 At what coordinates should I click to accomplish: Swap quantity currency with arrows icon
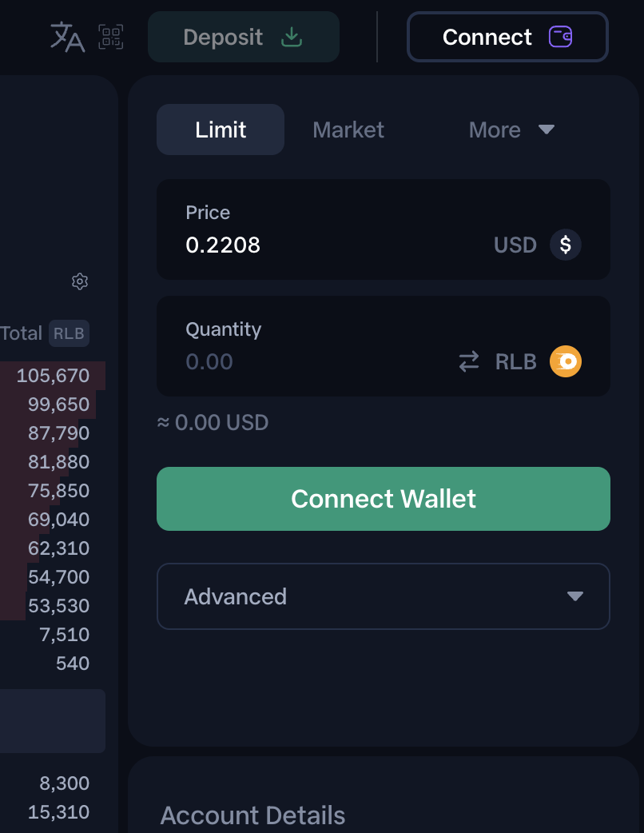point(469,362)
